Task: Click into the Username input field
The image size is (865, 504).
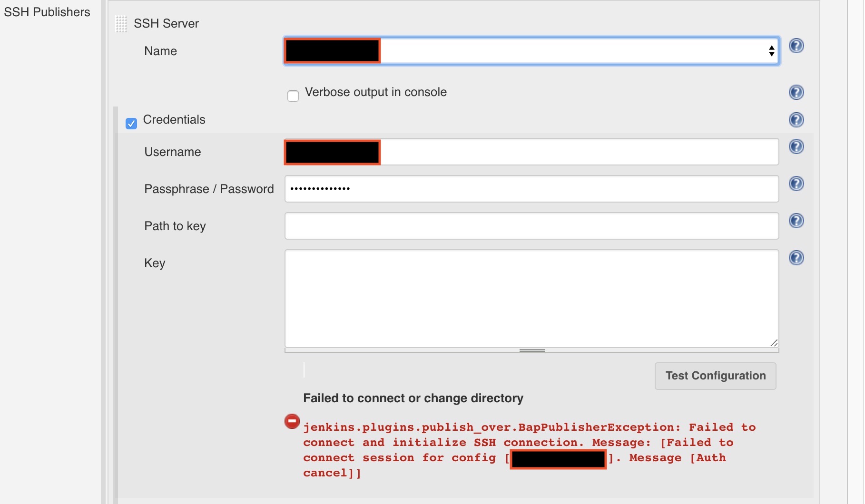Action: 579,152
